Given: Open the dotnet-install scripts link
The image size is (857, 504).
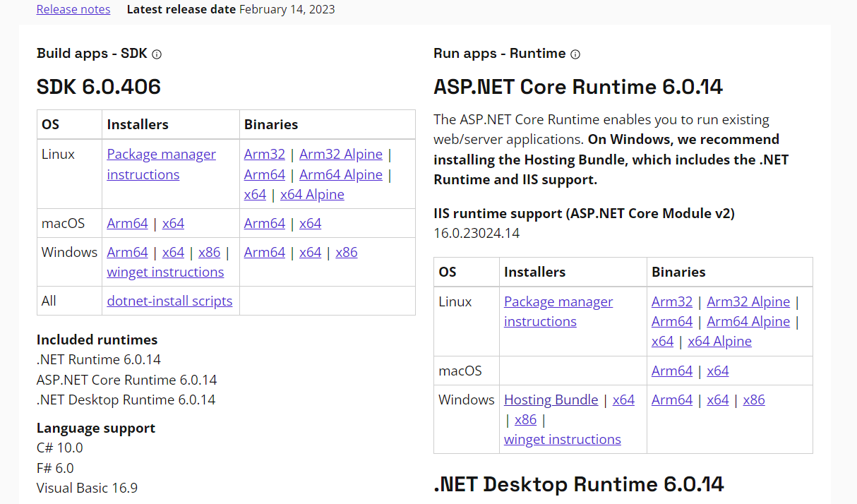Looking at the screenshot, I should pos(169,301).
